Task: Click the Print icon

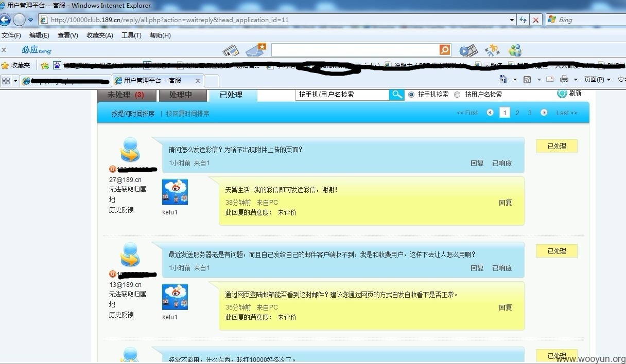Action: pyautogui.click(x=564, y=80)
